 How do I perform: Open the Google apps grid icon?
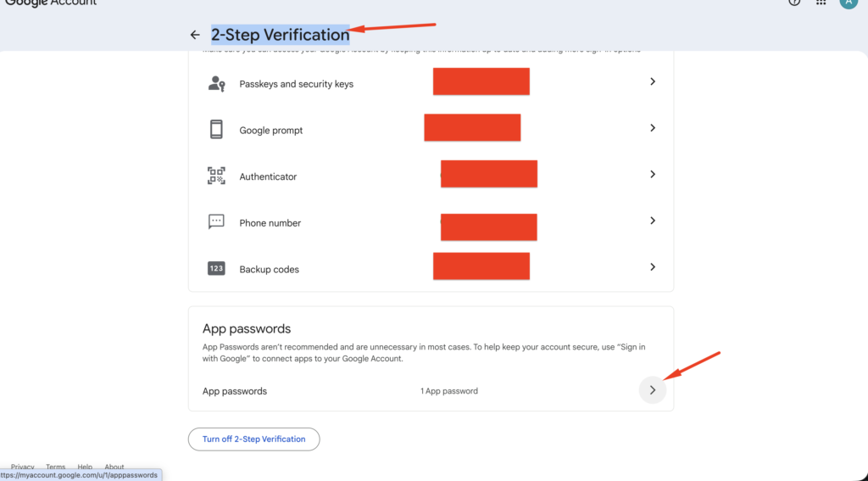coord(821,3)
